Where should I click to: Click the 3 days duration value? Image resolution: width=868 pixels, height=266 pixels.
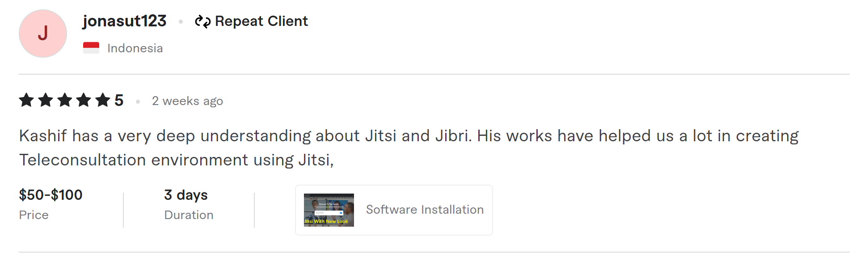(x=186, y=195)
